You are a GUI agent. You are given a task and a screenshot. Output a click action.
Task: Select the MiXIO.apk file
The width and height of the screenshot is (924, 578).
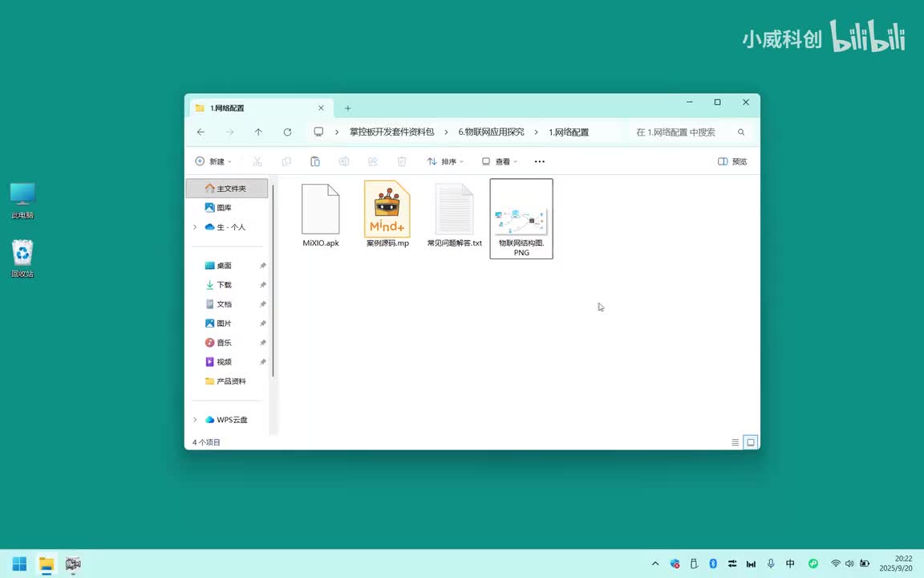[321, 216]
